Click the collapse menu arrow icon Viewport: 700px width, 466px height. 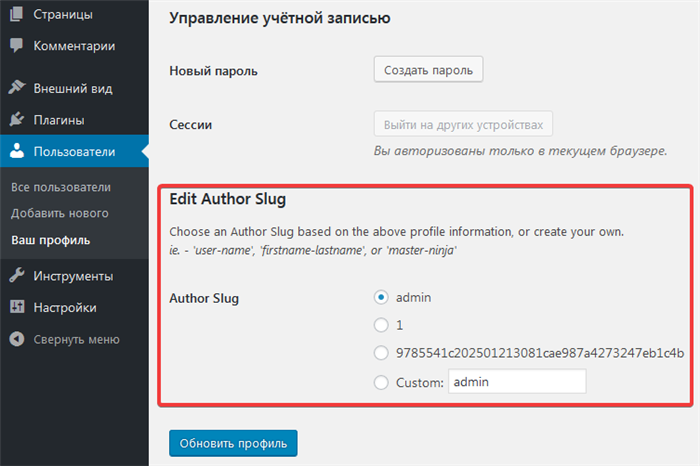tap(17, 339)
